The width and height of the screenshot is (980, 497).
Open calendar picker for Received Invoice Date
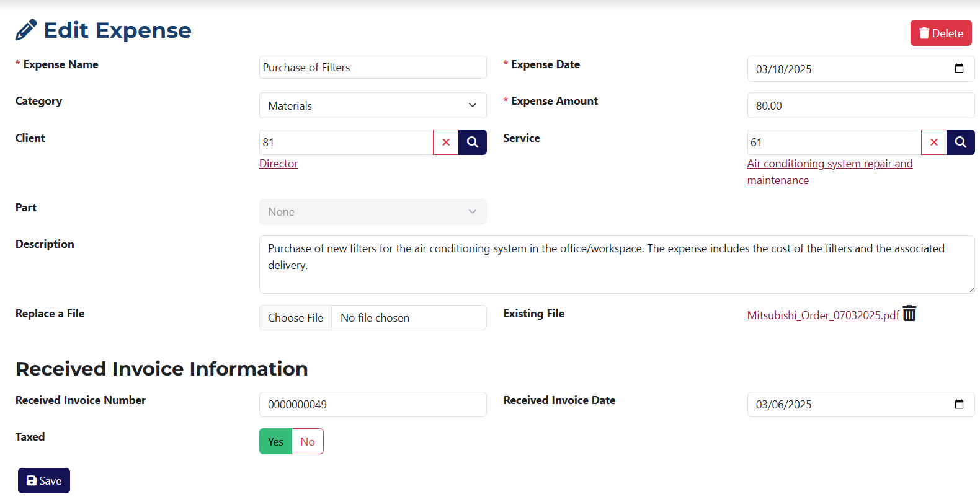point(959,404)
